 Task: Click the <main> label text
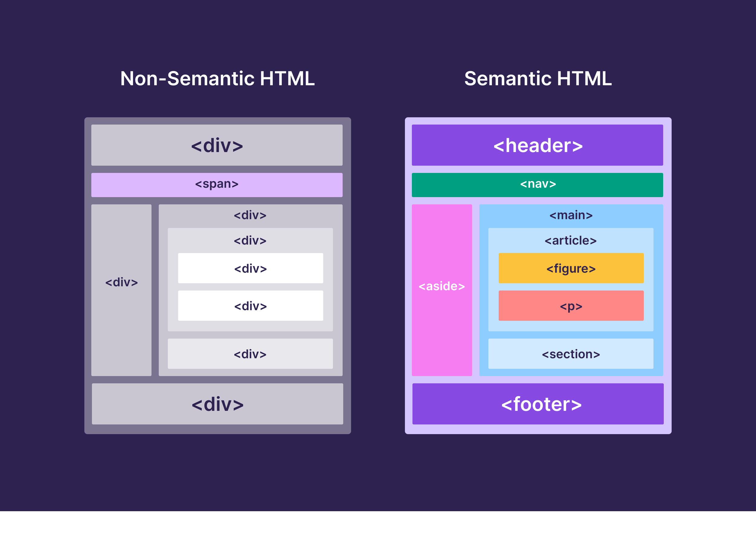point(571,215)
